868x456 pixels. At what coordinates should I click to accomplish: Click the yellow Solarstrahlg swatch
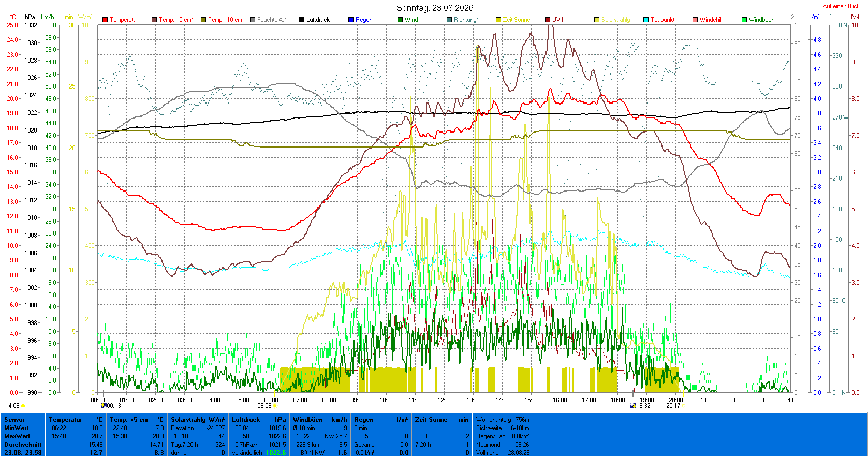[x=597, y=20]
